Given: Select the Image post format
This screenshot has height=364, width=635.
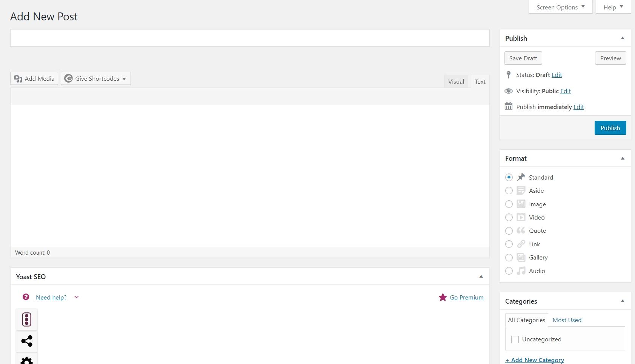Looking at the screenshot, I should click(x=509, y=204).
